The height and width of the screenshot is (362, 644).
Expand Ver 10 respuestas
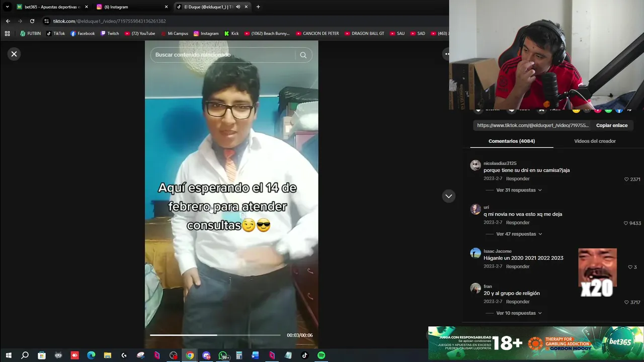[x=519, y=313]
